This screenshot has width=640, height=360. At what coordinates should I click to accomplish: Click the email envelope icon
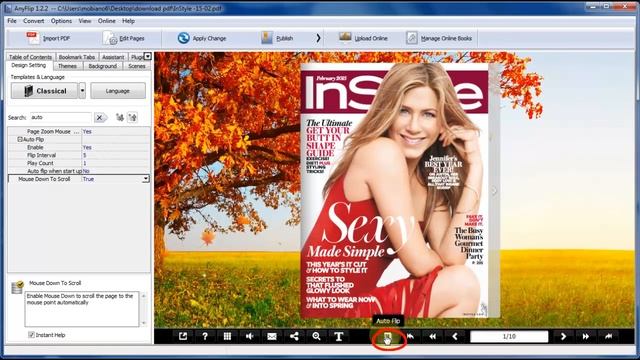coord(272,336)
